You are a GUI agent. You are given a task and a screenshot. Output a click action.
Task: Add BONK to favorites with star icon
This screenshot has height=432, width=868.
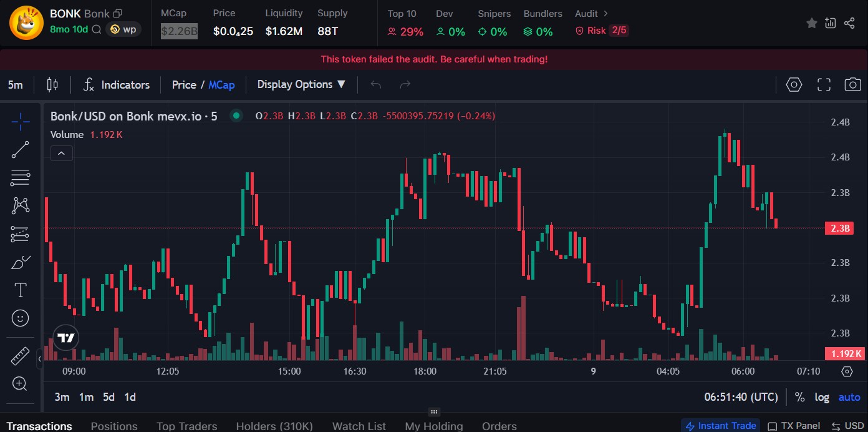(811, 23)
